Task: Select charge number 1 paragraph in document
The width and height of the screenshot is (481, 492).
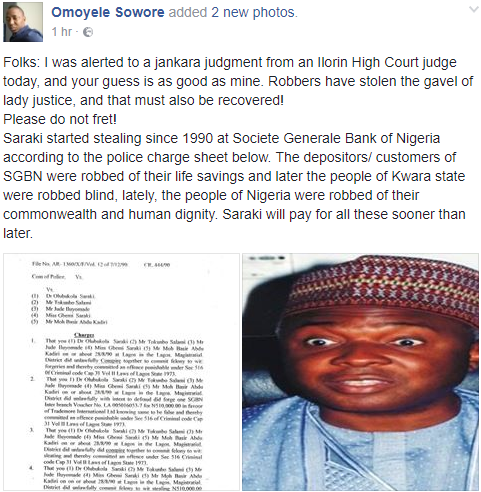Action: tap(117, 358)
